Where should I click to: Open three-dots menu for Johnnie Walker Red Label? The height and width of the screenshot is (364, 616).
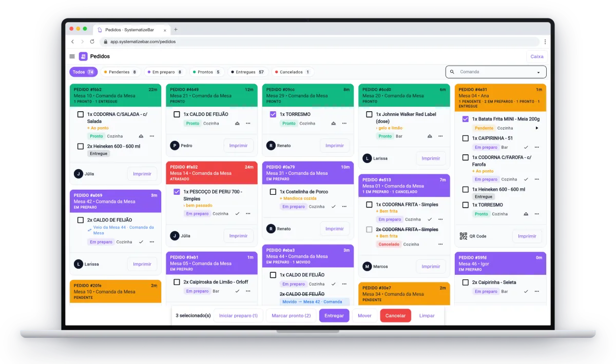[440, 136]
